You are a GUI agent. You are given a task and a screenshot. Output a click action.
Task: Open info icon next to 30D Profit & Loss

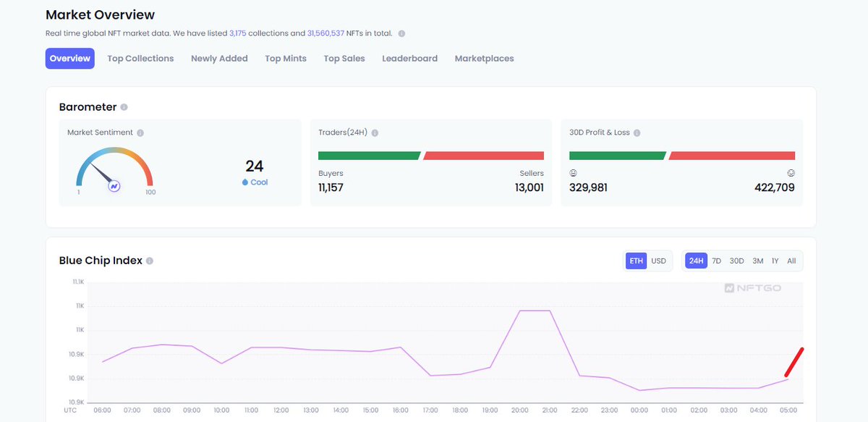[x=637, y=133]
